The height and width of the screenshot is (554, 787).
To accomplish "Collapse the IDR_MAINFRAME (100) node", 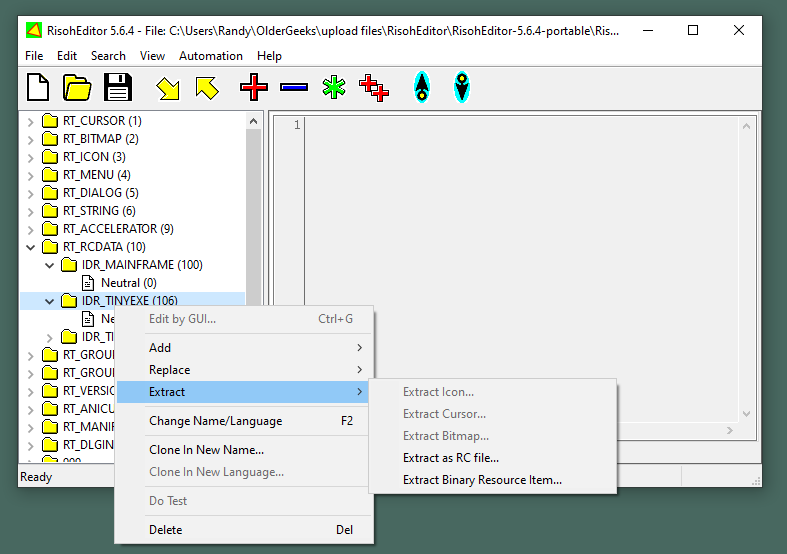I will click(x=49, y=265).
